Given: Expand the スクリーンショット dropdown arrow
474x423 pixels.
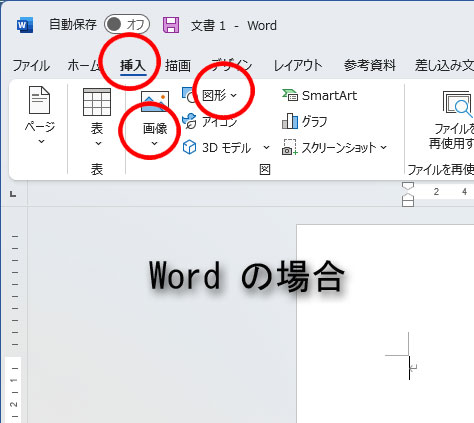Looking at the screenshot, I should (383, 147).
